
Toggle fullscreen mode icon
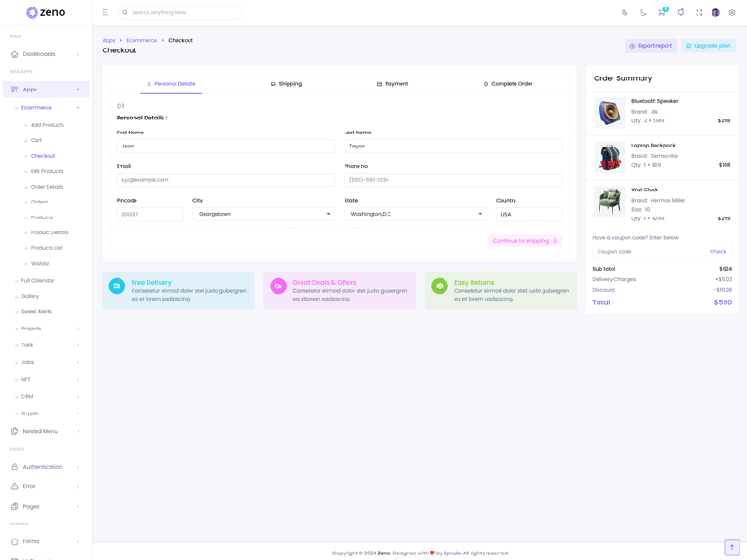[698, 12]
